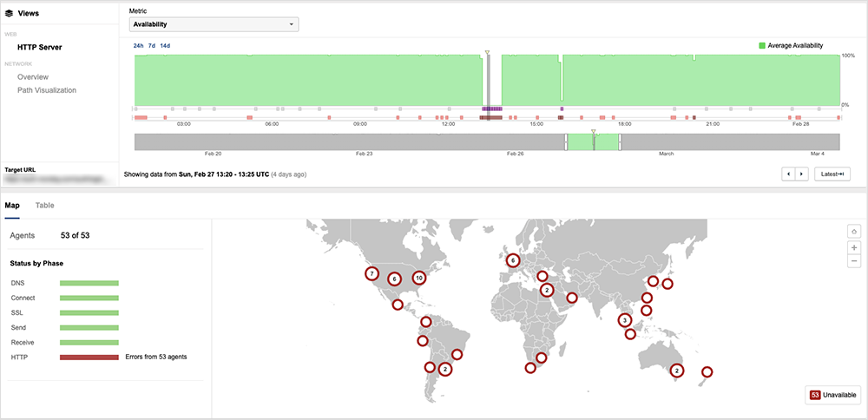Zoom out on the agent map
This screenshot has height=420, width=868.
click(854, 261)
